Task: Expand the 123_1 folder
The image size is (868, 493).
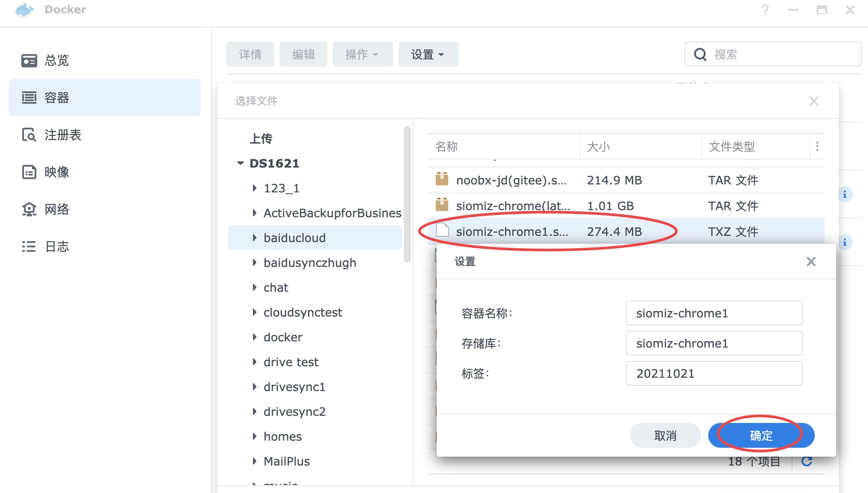Action: [x=254, y=188]
